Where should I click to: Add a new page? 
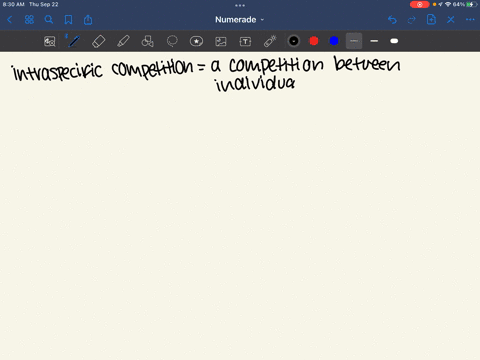tap(431, 20)
